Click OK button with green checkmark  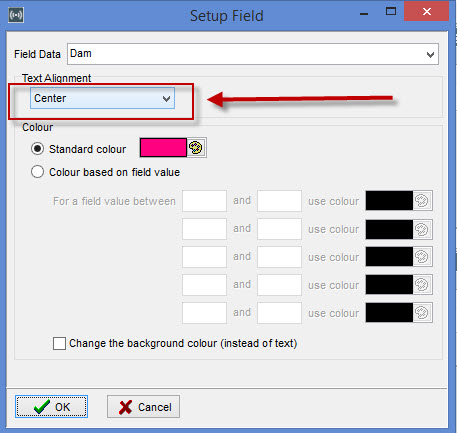click(51, 407)
